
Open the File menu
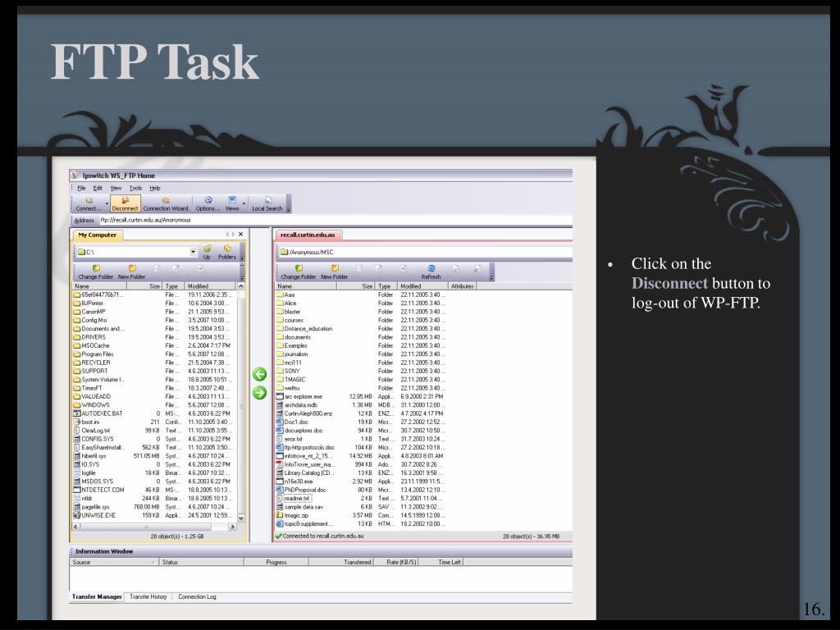click(81, 188)
